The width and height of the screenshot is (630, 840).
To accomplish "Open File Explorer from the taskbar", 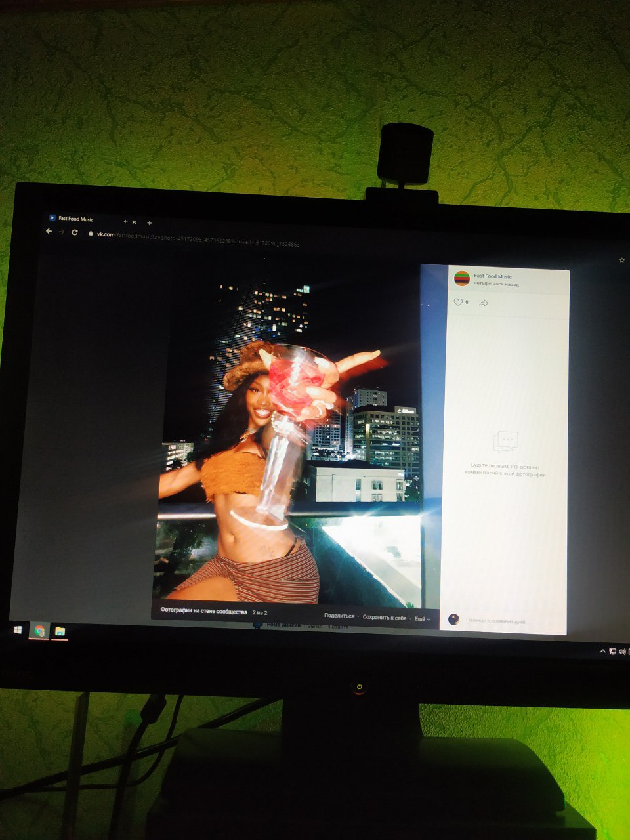I will (x=60, y=631).
